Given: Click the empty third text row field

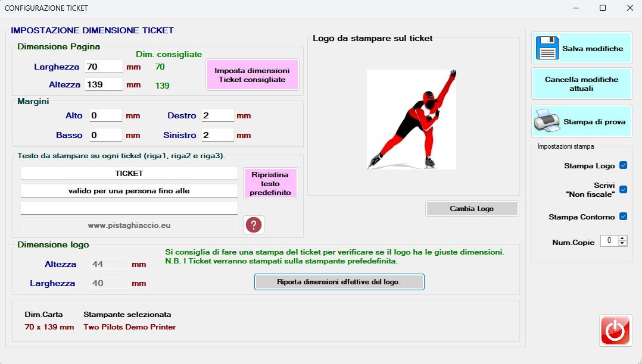Looking at the screenshot, I should (129, 208).
